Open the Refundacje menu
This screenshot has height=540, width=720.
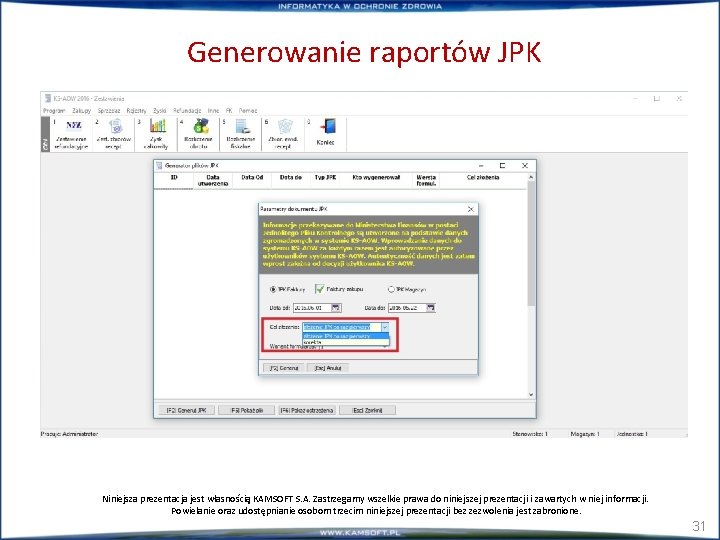click(187, 111)
